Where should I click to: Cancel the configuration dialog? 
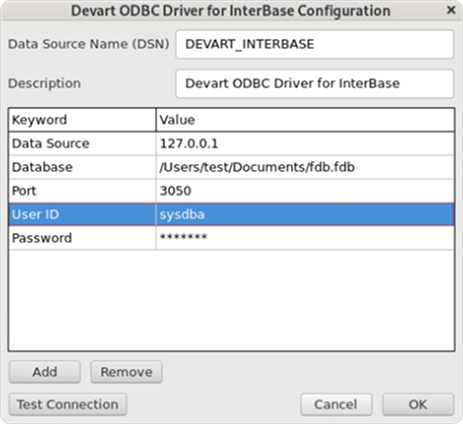(336, 405)
